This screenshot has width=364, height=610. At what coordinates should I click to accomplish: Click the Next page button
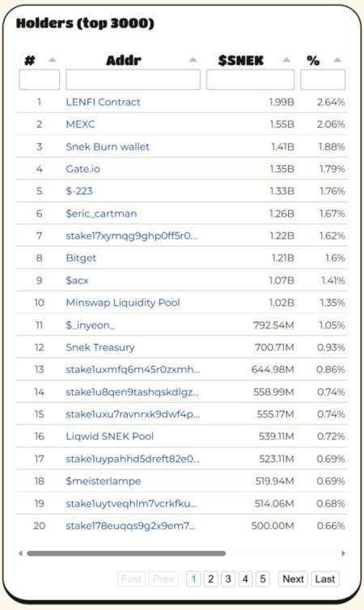pyautogui.click(x=293, y=579)
